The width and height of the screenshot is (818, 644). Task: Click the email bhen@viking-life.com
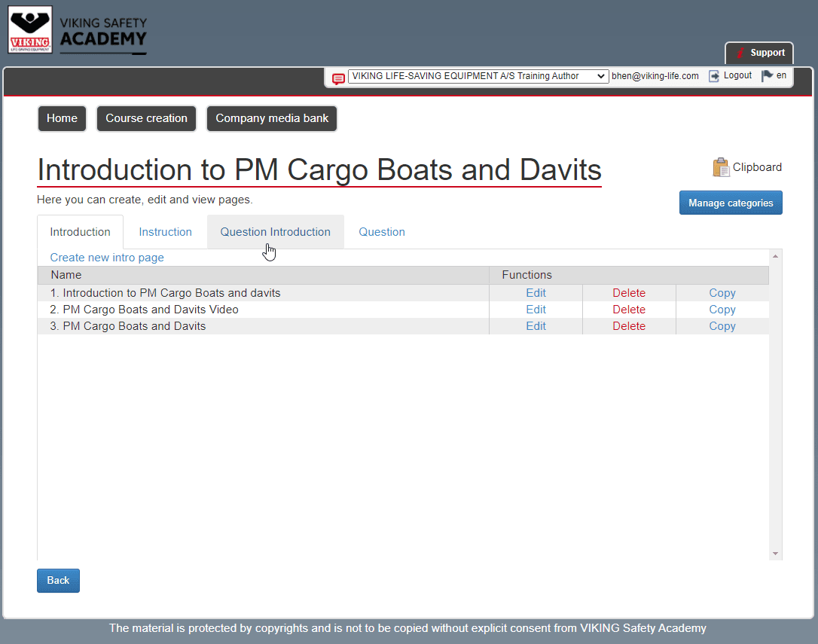tap(655, 76)
